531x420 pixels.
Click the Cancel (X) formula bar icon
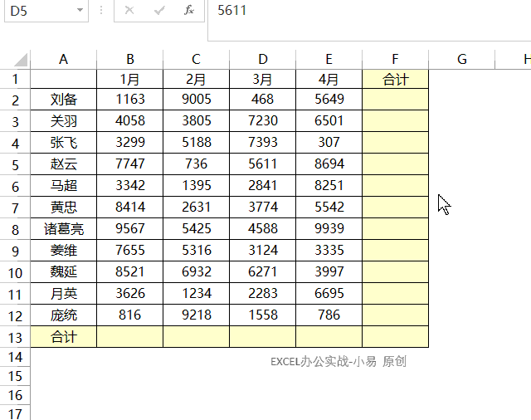pyautogui.click(x=129, y=11)
